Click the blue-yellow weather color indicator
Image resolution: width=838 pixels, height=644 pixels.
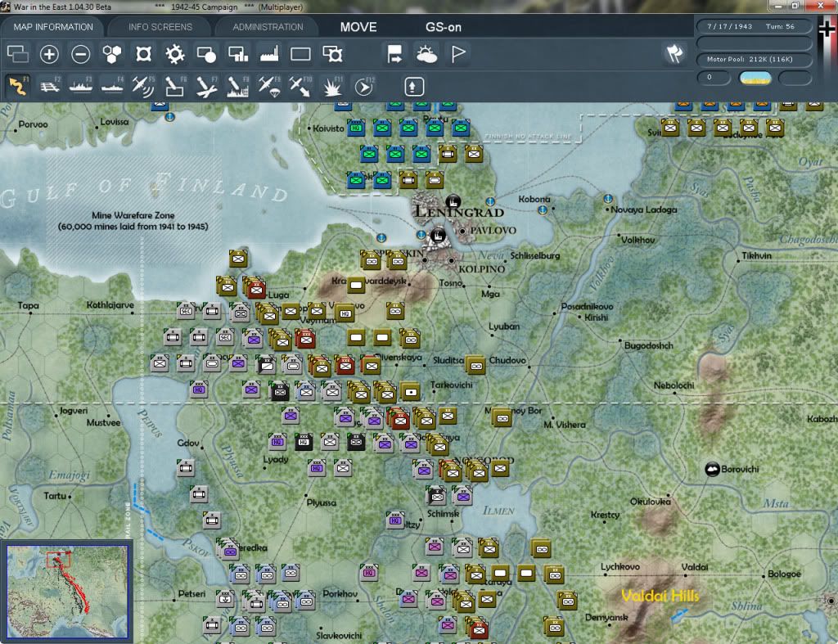[x=755, y=78]
